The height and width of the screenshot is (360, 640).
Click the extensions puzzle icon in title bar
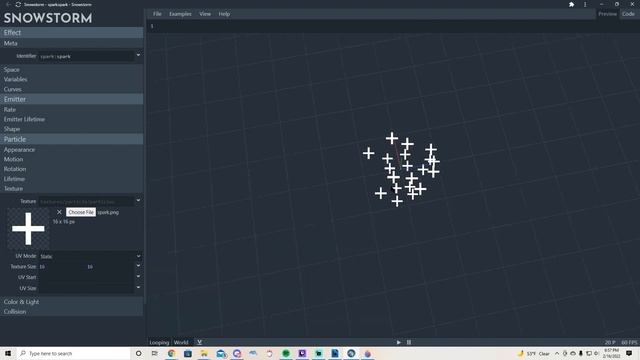[571, 4]
